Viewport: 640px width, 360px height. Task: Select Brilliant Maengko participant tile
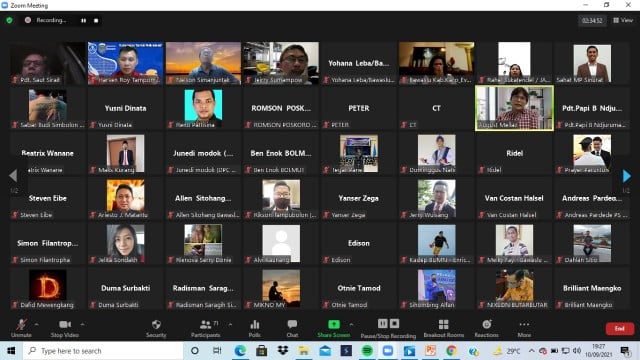(x=592, y=288)
